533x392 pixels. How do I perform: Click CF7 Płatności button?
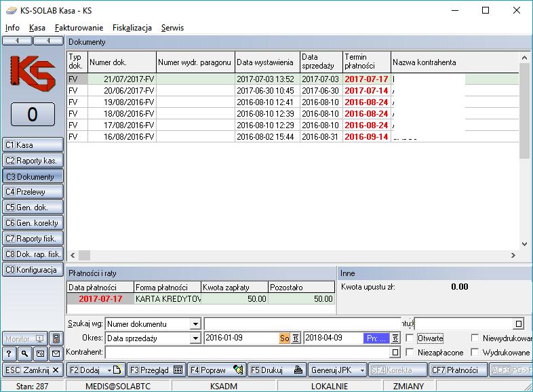coord(458,370)
